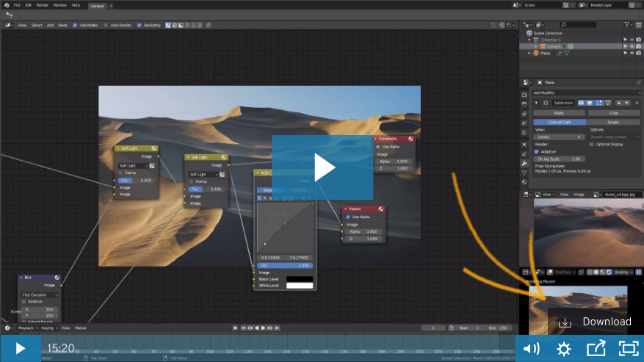The height and width of the screenshot is (362, 644).
Task: Open the outliner filter dropdown
Action: [628, 25]
